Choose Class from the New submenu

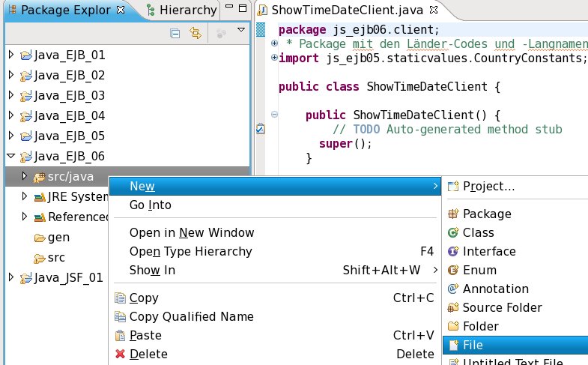(x=478, y=232)
